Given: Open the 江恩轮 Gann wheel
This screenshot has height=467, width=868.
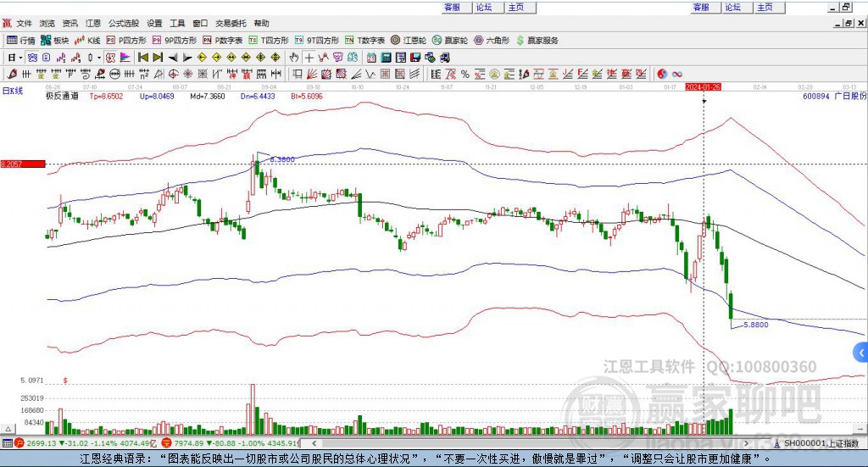Looking at the screenshot, I should 409,41.
